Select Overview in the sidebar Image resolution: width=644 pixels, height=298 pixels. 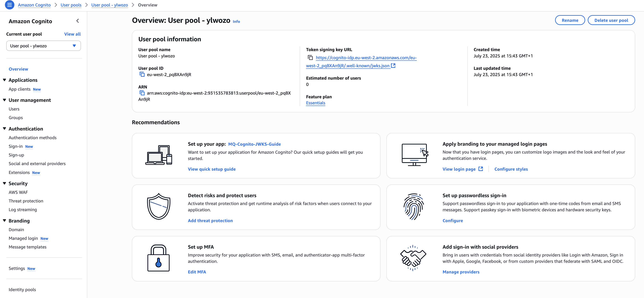[18, 69]
